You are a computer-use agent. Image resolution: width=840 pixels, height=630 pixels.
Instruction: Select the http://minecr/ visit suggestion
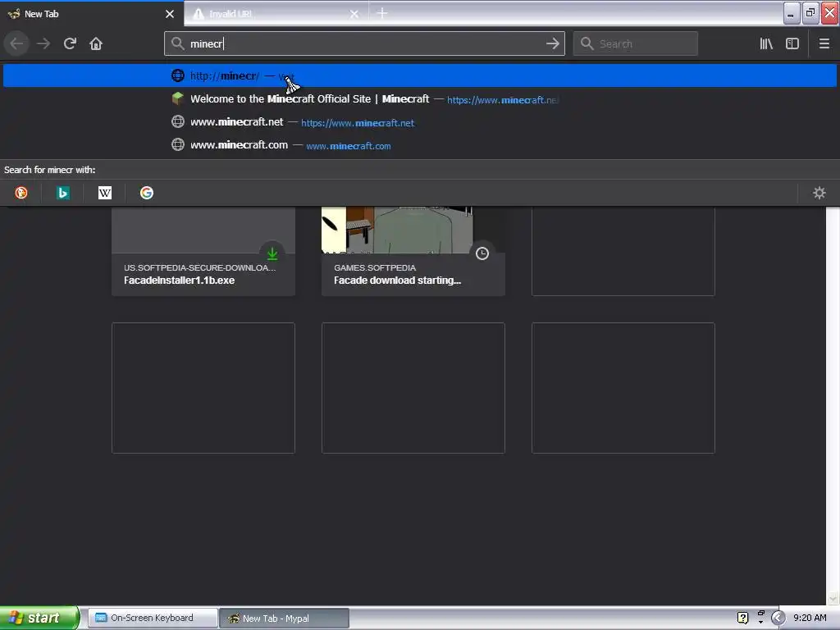click(420, 75)
